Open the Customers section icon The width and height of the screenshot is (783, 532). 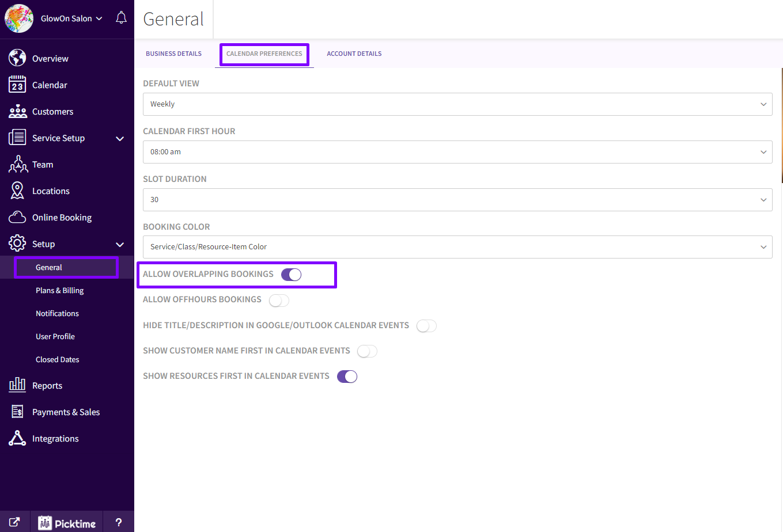pyautogui.click(x=17, y=111)
